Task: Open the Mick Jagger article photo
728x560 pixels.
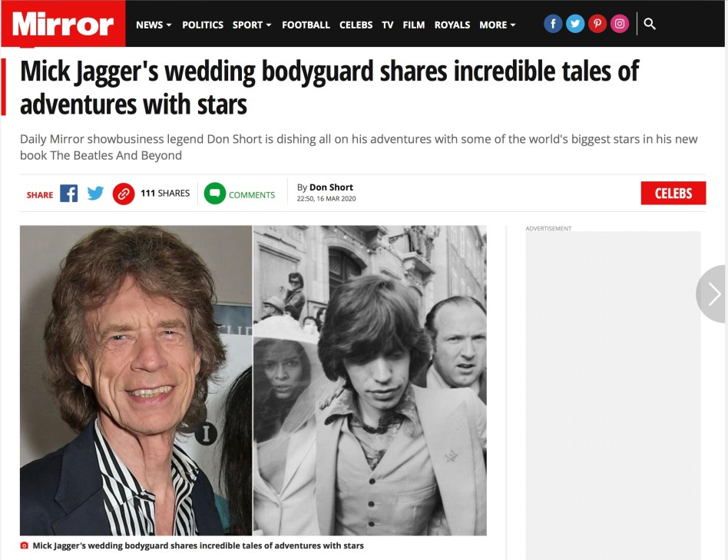Action: pyautogui.click(x=253, y=380)
